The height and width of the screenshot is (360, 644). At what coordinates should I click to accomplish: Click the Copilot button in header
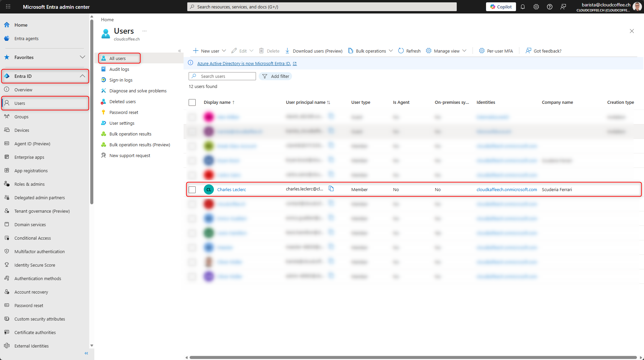click(x=501, y=7)
